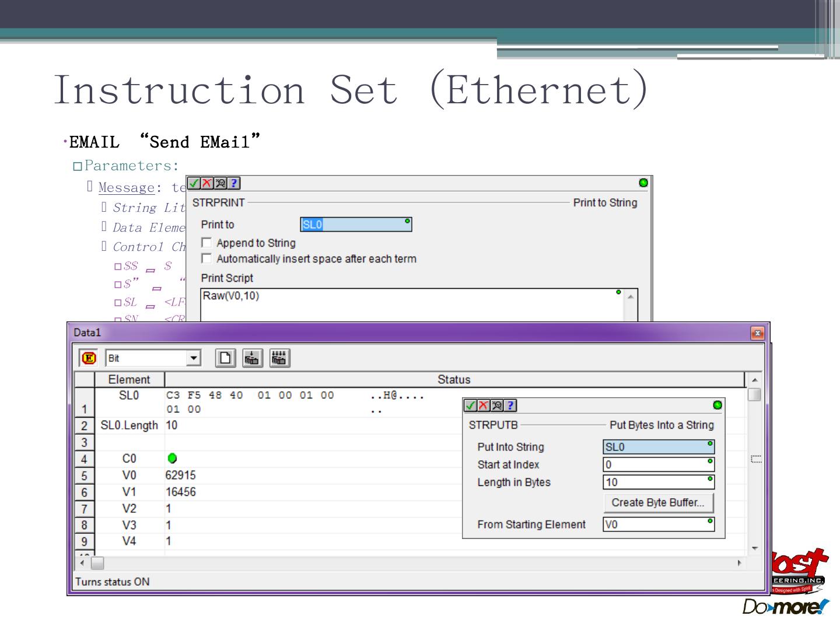This screenshot has width=840, height=630.
Task: Open element browser in STRPRINT editor
Action: click(220, 183)
